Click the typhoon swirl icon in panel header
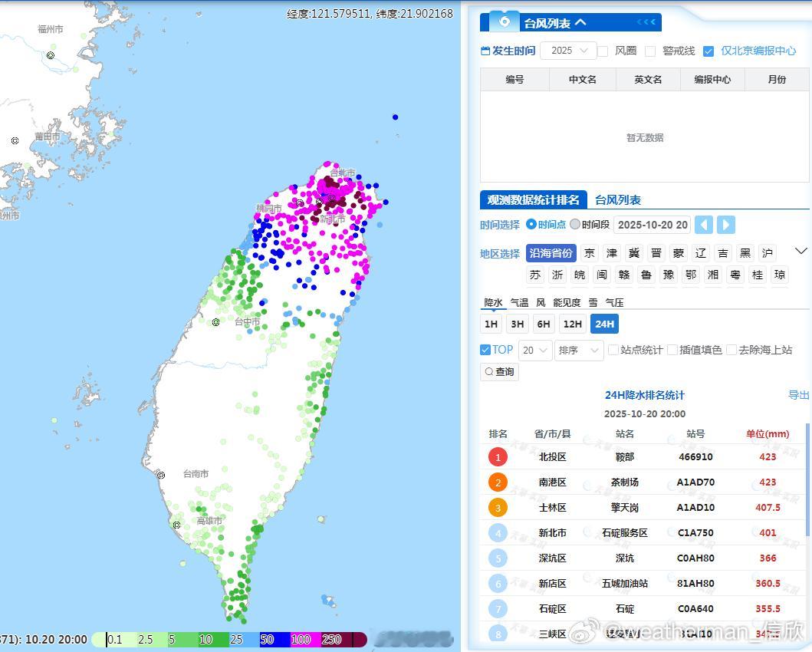The width and height of the screenshot is (812, 652). pos(505,21)
